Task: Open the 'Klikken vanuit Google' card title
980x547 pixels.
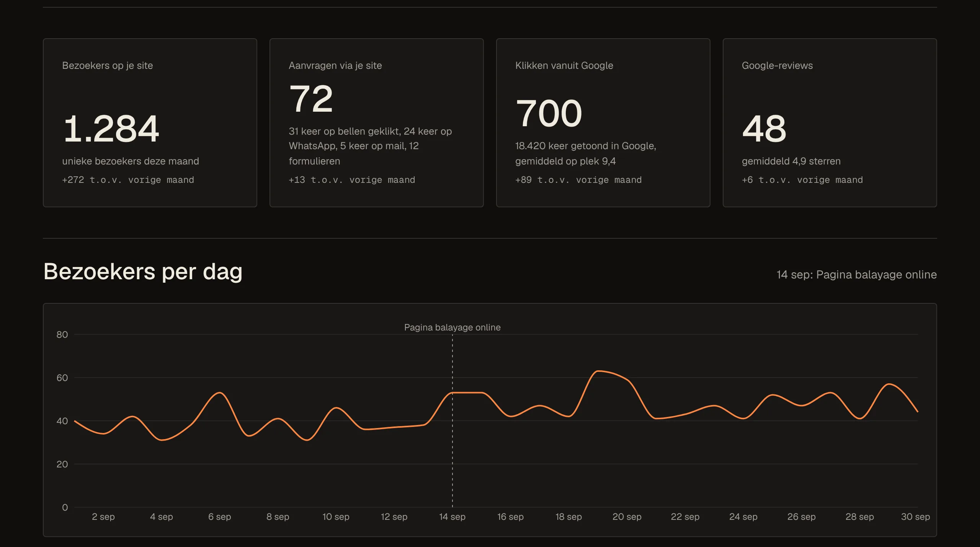Action: point(564,65)
